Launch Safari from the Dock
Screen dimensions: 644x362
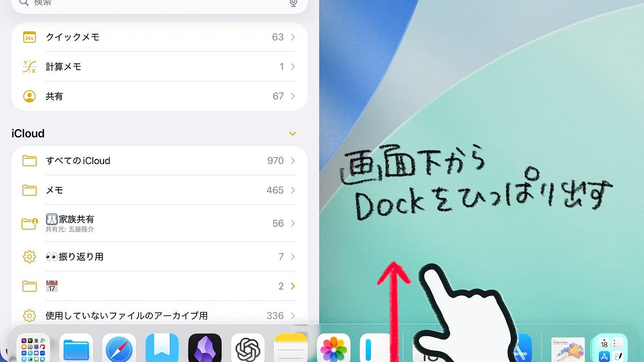pyautogui.click(x=119, y=348)
